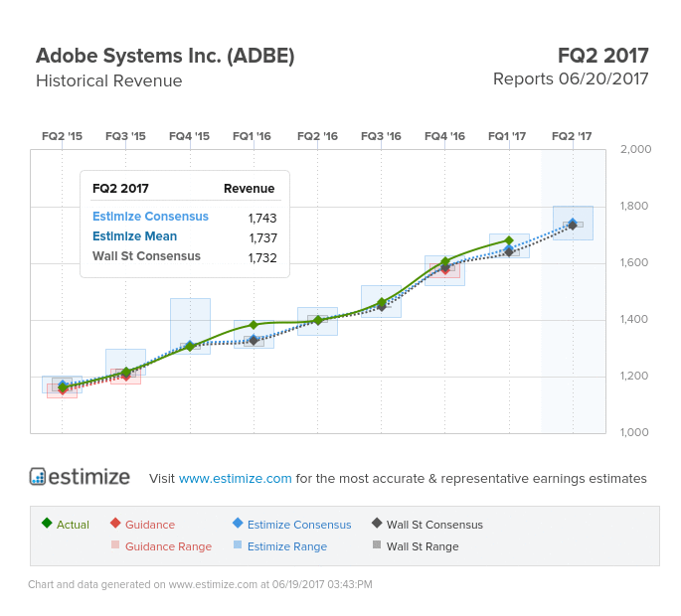Click the 2,000 y-axis label

point(635,149)
